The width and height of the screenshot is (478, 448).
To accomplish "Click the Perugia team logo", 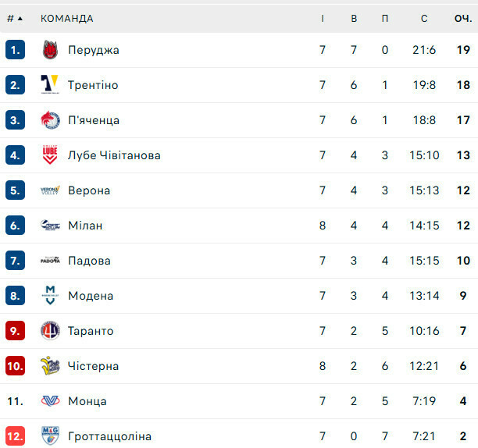I will coord(50,50).
